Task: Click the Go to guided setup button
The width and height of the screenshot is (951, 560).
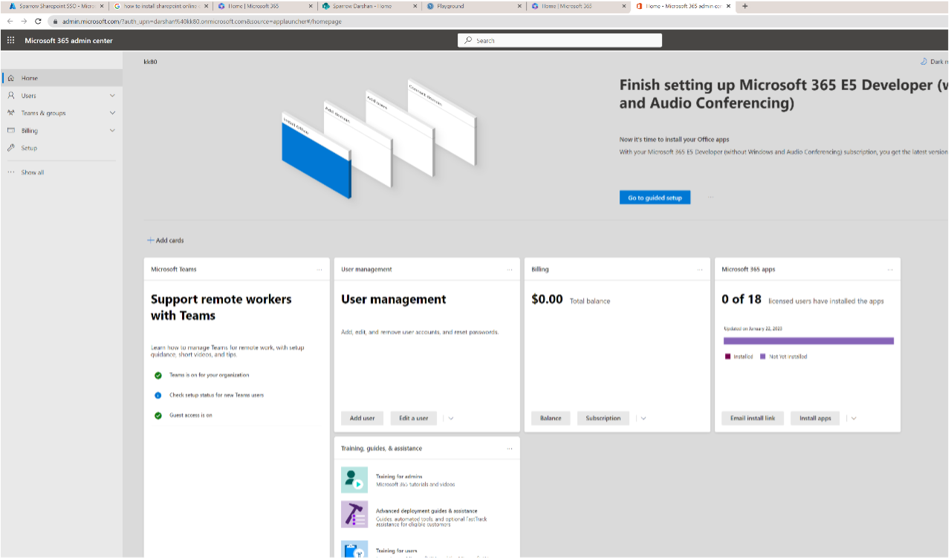Action: pos(655,197)
